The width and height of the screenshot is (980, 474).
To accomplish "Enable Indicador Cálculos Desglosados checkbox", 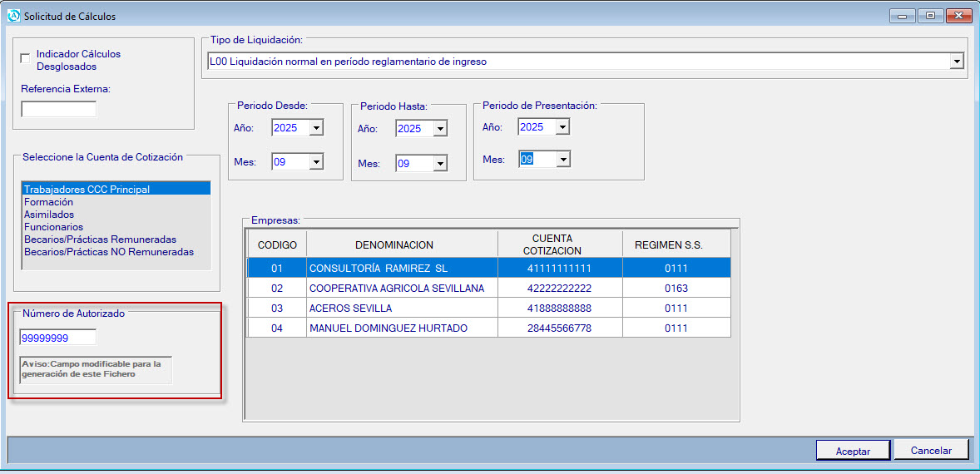I will 25,57.
